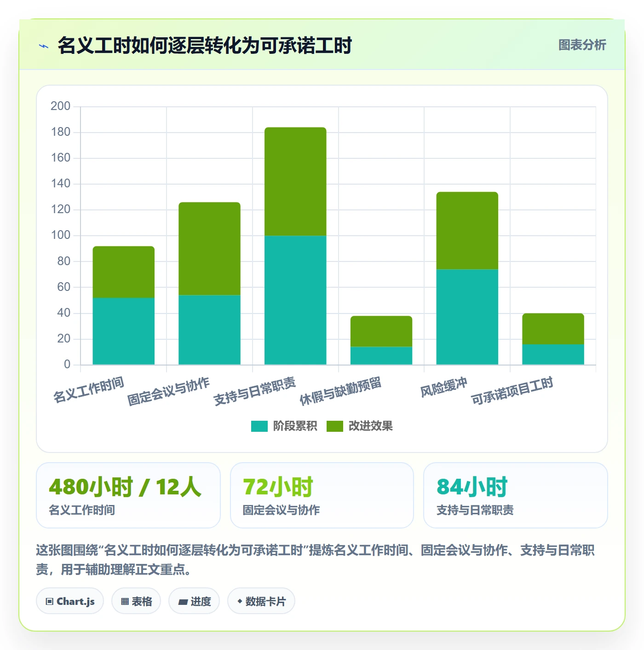Click the teal segment of 名义工作时间 bar
This screenshot has height=650, width=644.
[124, 331]
